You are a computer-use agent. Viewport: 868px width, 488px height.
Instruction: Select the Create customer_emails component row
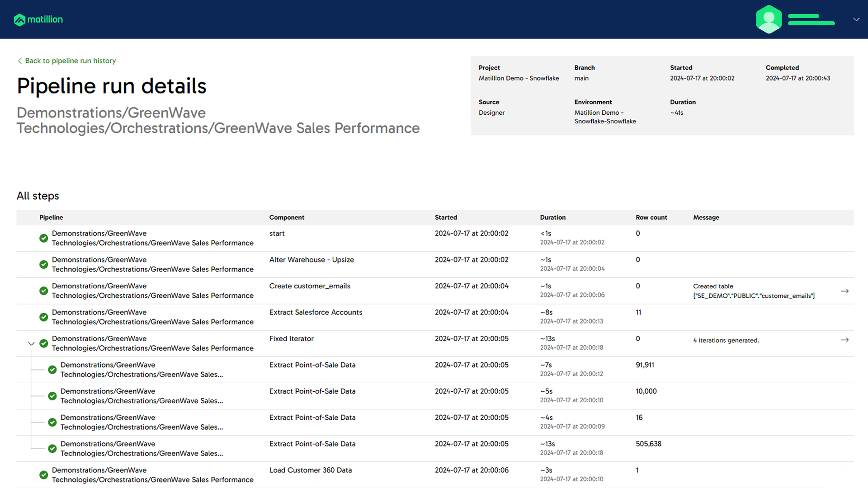point(310,286)
